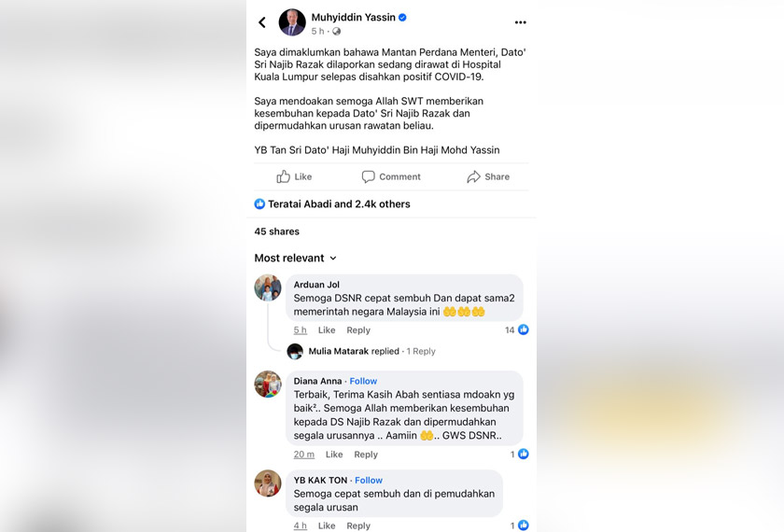The height and width of the screenshot is (532, 784).
Task: View 14 likes reaction icon on comment
Action: (x=523, y=329)
